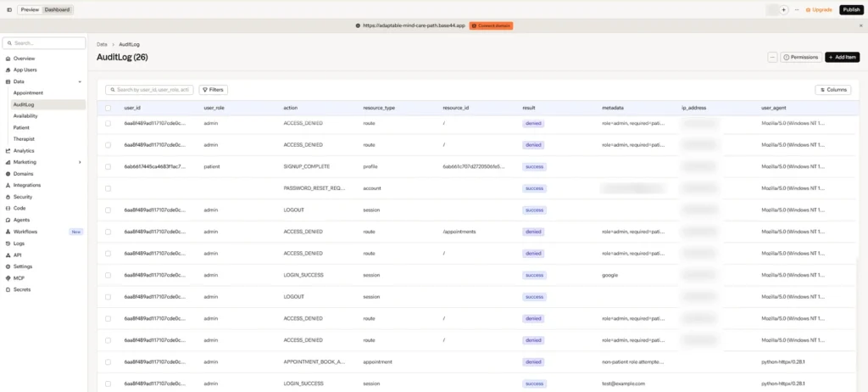The width and height of the screenshot is (868, 392).
Task: Open Secrets from the sidebar
Action: point(22,289)
